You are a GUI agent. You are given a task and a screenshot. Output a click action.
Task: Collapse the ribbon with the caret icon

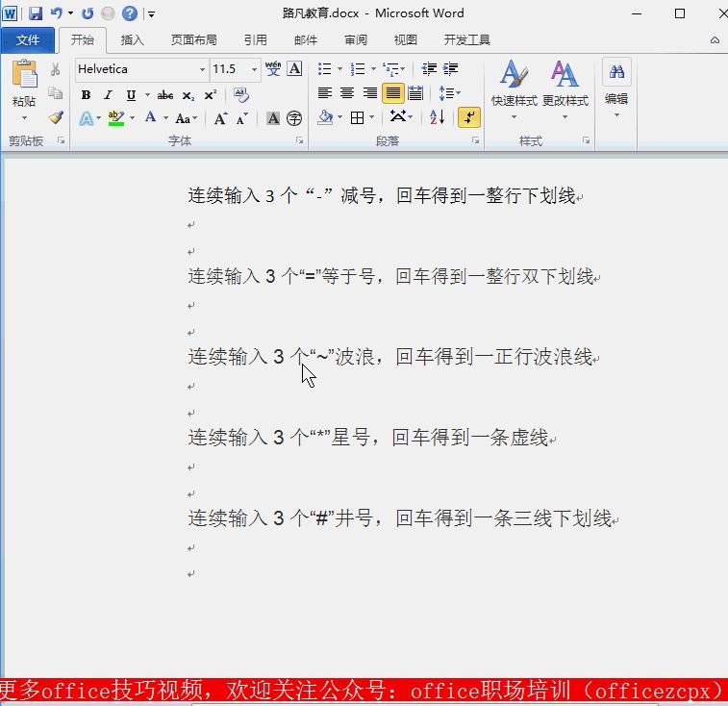715,40
